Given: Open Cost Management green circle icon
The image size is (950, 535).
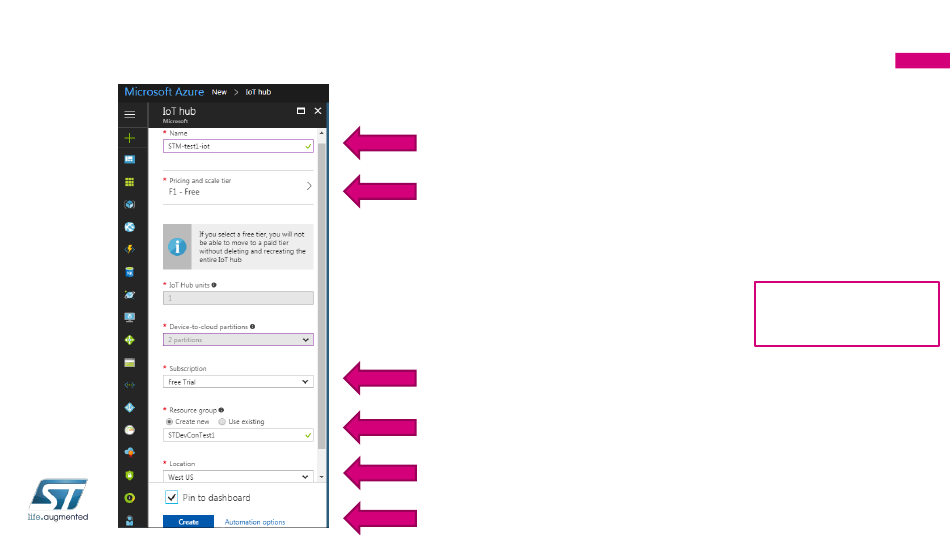Looking at the screenshot, I should [130, 497].
